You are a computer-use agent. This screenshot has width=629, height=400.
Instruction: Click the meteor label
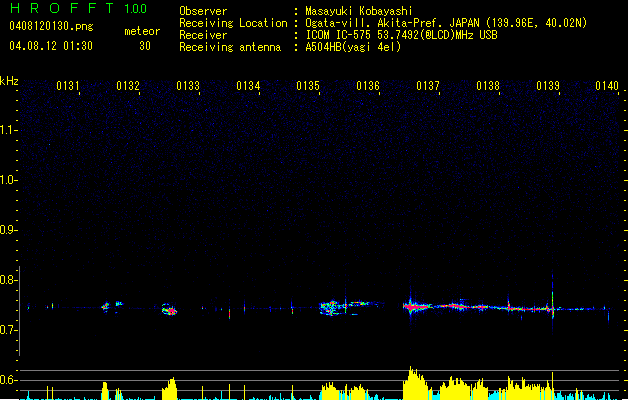(142, 31)
